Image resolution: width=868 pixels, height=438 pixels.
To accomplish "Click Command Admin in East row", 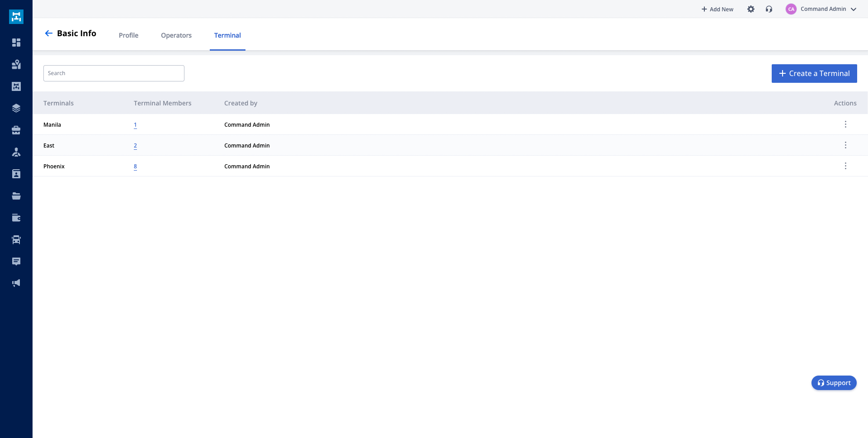I will coord(247,146).
